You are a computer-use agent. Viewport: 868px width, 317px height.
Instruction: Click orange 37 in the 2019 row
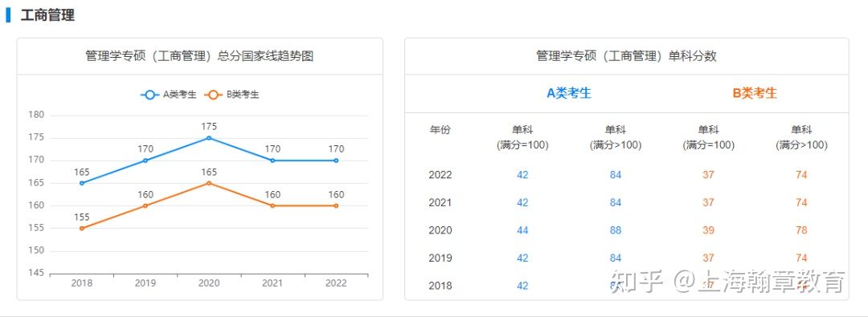click(709, 258)
